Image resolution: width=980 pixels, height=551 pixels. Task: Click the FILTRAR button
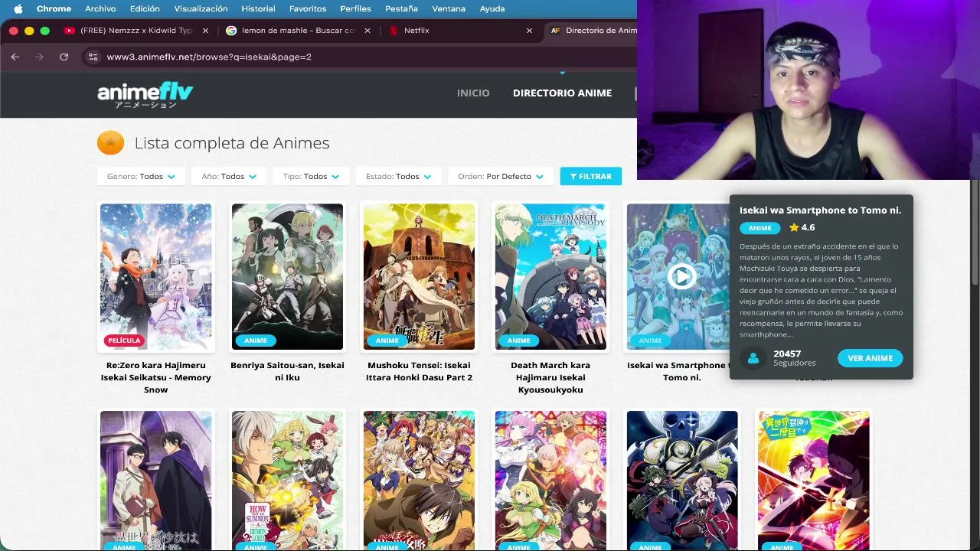[x=591, y=176]
